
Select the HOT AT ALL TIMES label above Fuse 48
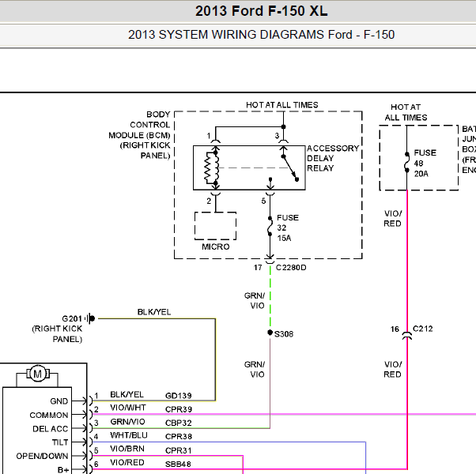[406, 112]
